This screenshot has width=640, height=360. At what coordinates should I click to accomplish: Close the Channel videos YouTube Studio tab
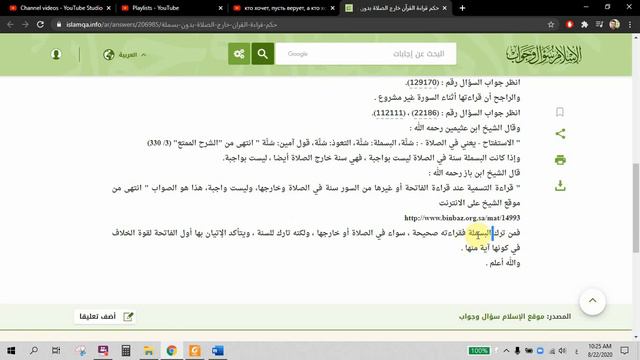(109, 8)
